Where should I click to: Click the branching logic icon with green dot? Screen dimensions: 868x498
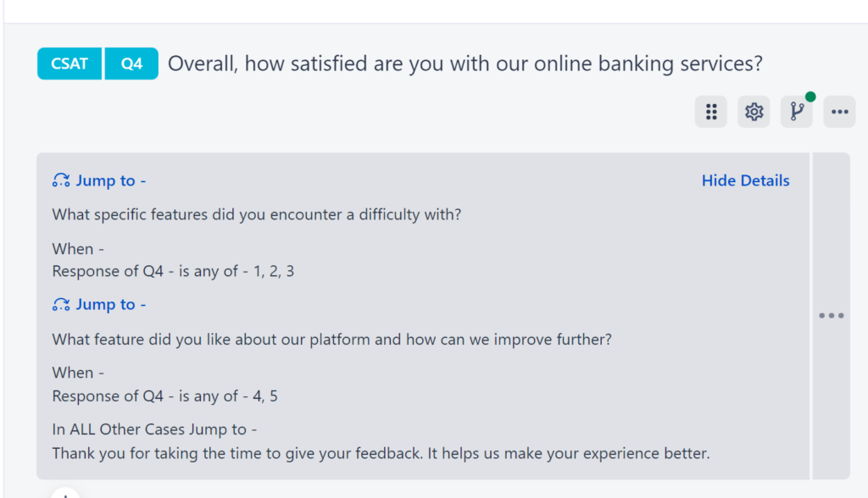click(x=796, y=111)
